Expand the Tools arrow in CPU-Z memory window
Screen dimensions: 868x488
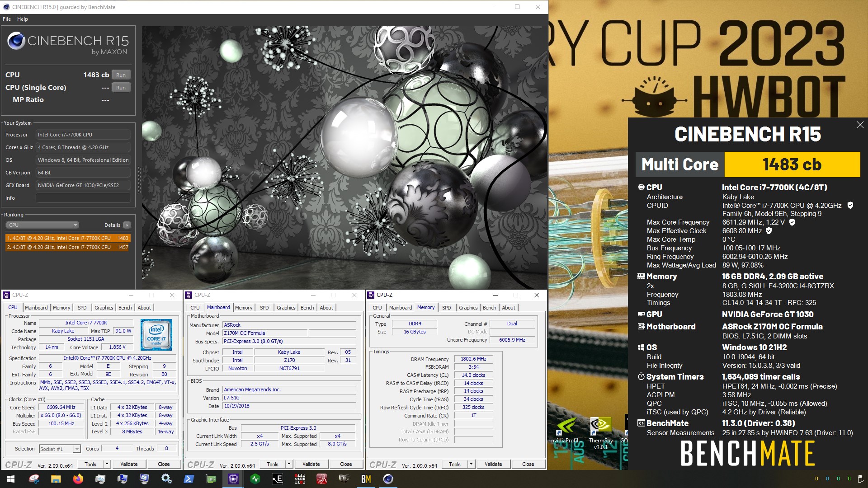point(471,464)
